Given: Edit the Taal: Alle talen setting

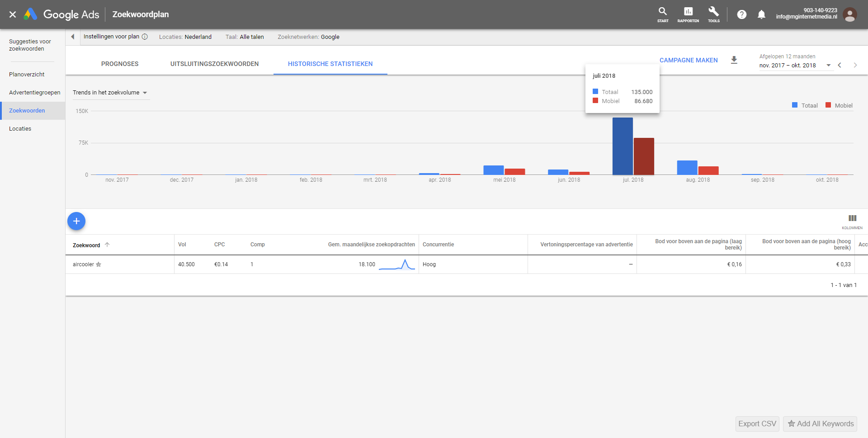Looking at the screenshot, I should point(245,37).
